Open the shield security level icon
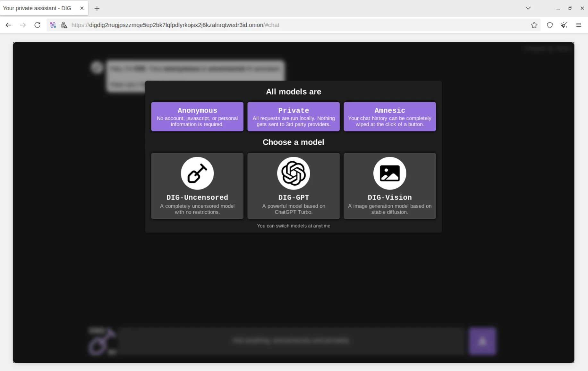The image size is (588, 371). [550, 25]
